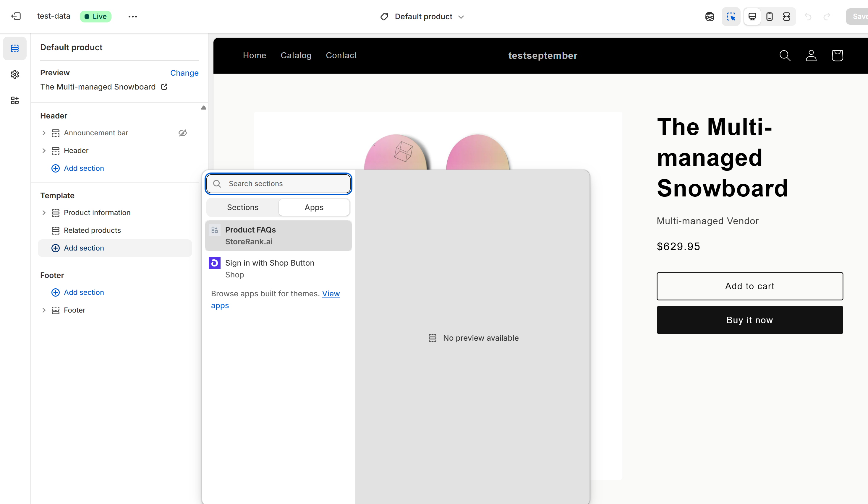
Task: Open the storefront cart icon
Action: [x=837, y=56]
